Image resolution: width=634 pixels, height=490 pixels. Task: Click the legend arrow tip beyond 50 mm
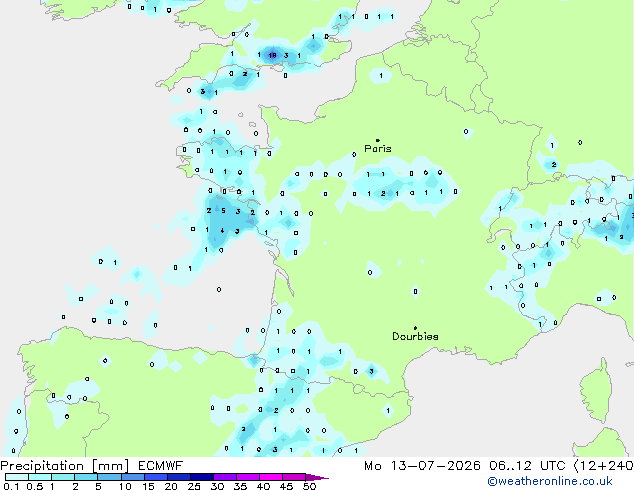(x=317, y=477)
